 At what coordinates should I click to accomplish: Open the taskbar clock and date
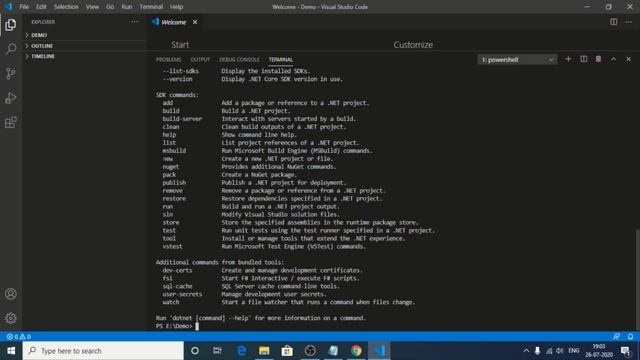pos(599,351)
